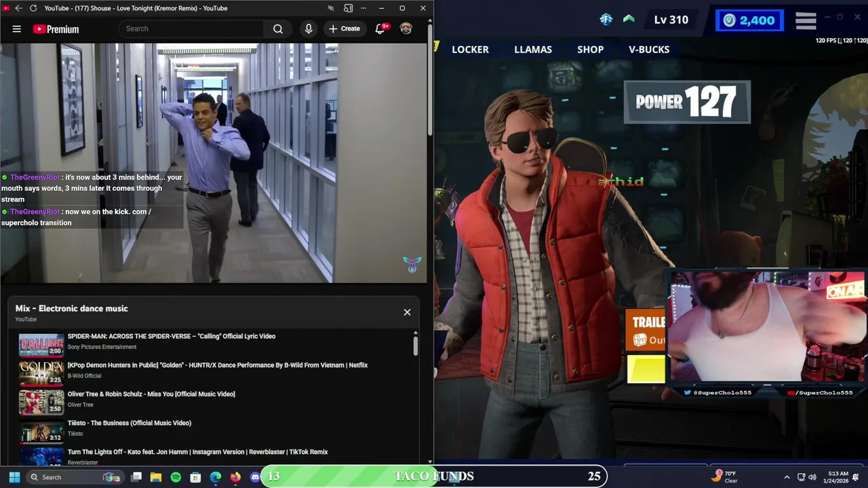The width and height of the screenshot is (868, 488).
Task: Open the LLAMAS tab in Fortnite
Action: click(x=533, y=49)
